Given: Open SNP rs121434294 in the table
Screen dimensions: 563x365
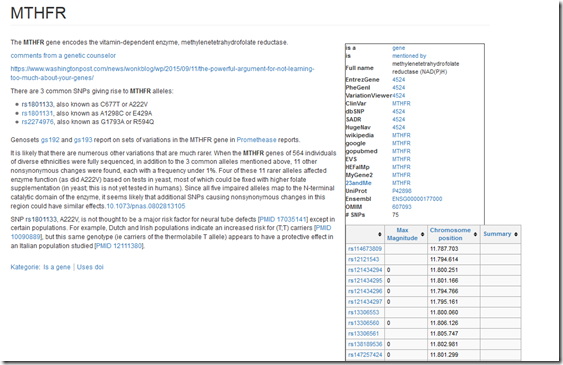Looking at the screenshot, I should tap(365, 270).
